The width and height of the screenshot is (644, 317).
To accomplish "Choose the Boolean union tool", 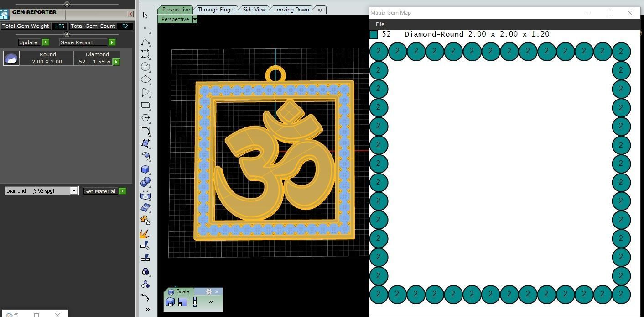I will [145, 182].
